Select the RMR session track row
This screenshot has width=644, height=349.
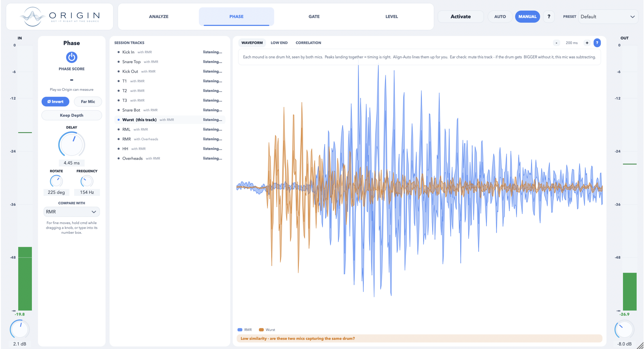click(x=170, y=139)
